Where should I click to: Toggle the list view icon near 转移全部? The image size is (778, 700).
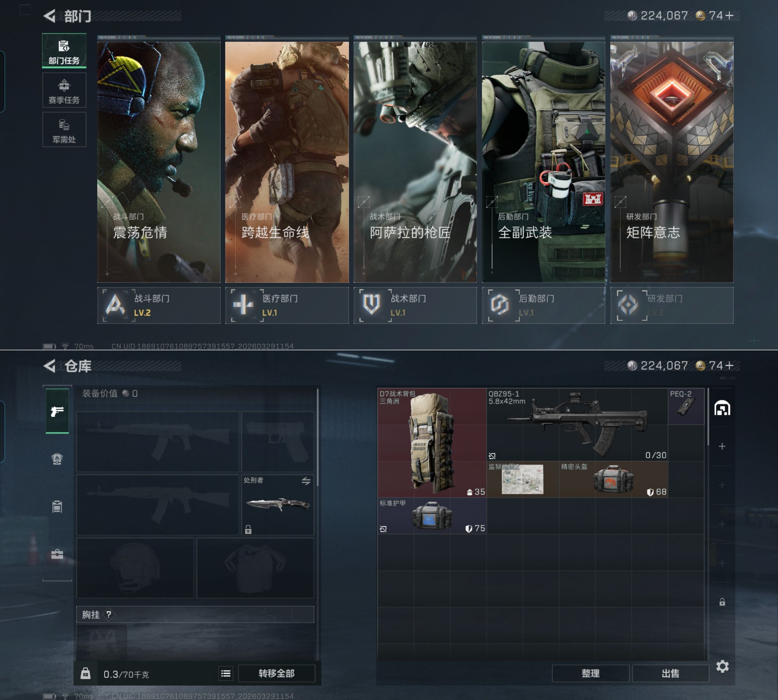coord(226,673)
